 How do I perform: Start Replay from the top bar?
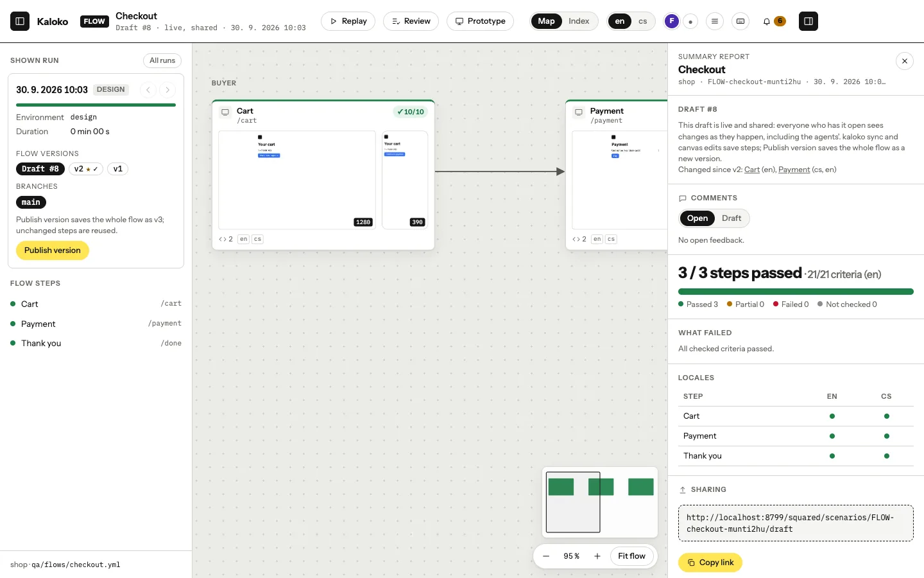[348, 21]
